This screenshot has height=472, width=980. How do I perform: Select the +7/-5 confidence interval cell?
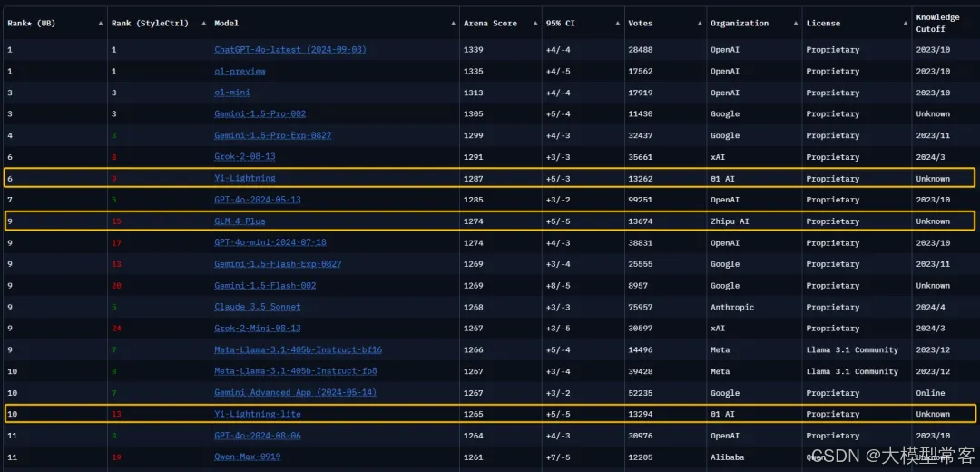(x=558, y=457)
